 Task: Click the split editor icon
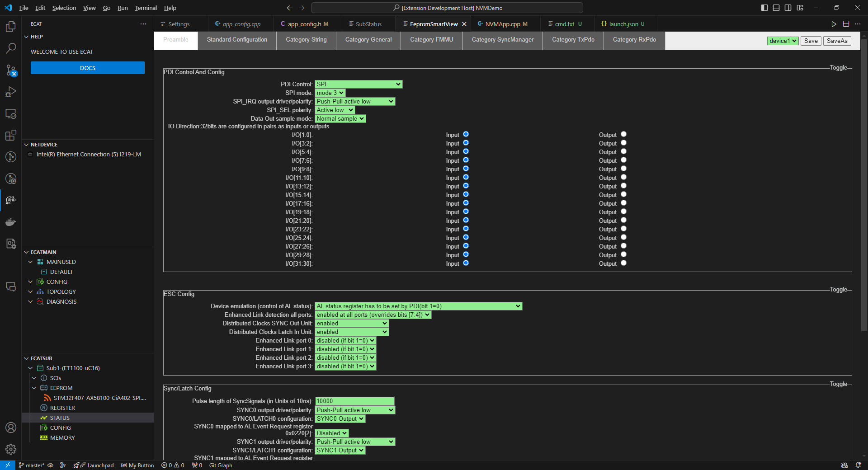[x=846, y=24]
